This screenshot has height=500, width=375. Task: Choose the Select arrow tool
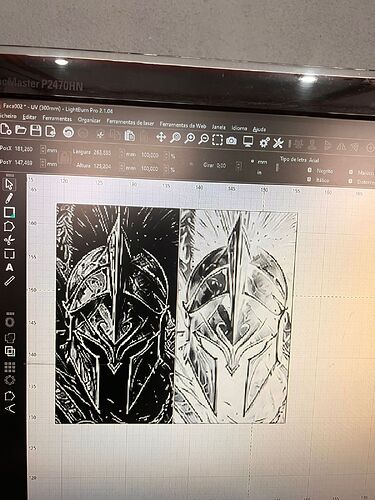click(9, 184)
